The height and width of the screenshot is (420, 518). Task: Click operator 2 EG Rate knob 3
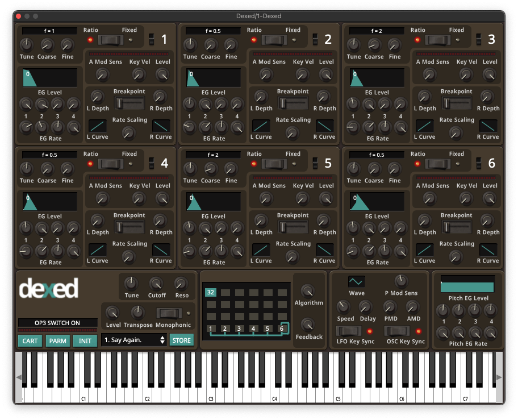click(x=221, y=127)
